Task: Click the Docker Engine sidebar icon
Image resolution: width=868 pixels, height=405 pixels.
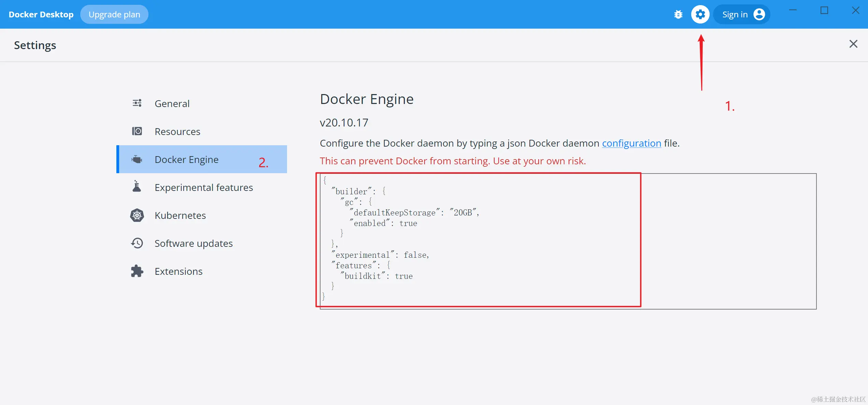Action: pyautogui.click(x=137, y=159)
